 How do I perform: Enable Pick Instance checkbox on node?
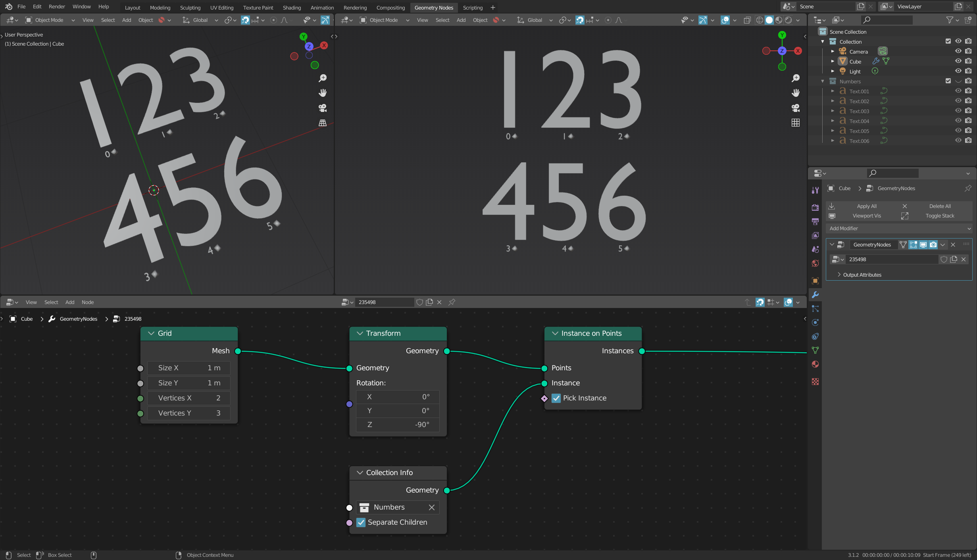(556, 398)
